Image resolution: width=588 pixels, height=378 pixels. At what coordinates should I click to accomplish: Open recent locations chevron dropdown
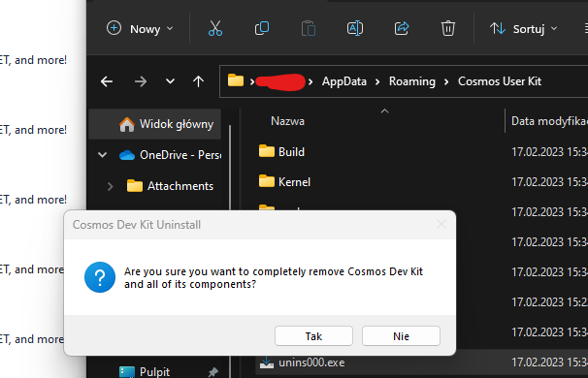pyautogui.click(x=170, y=81)
